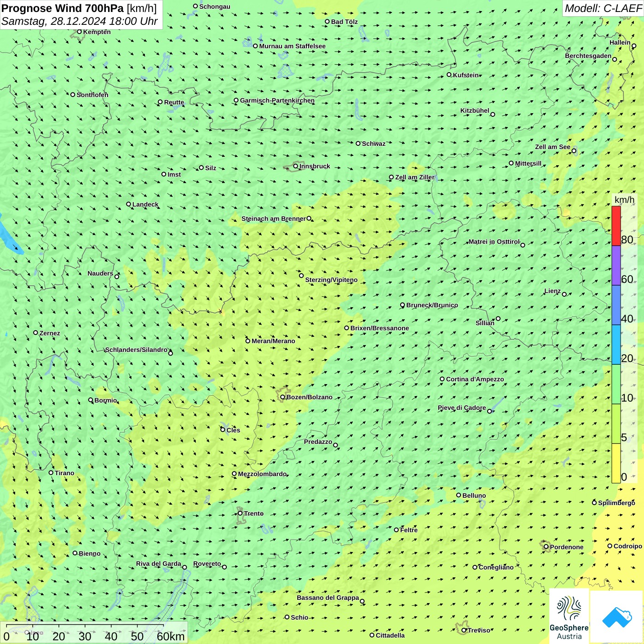Click the GeoSphere Austria logo

point(569,616)
